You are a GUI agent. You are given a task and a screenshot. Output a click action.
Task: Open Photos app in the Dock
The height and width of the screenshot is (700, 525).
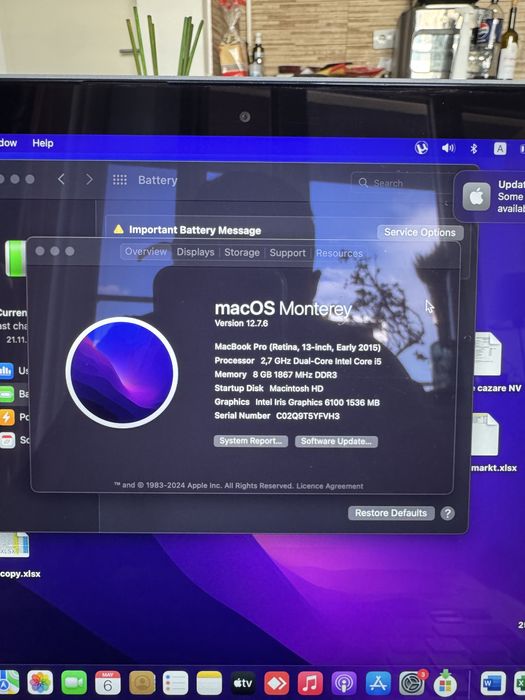(x=40, y=683)
